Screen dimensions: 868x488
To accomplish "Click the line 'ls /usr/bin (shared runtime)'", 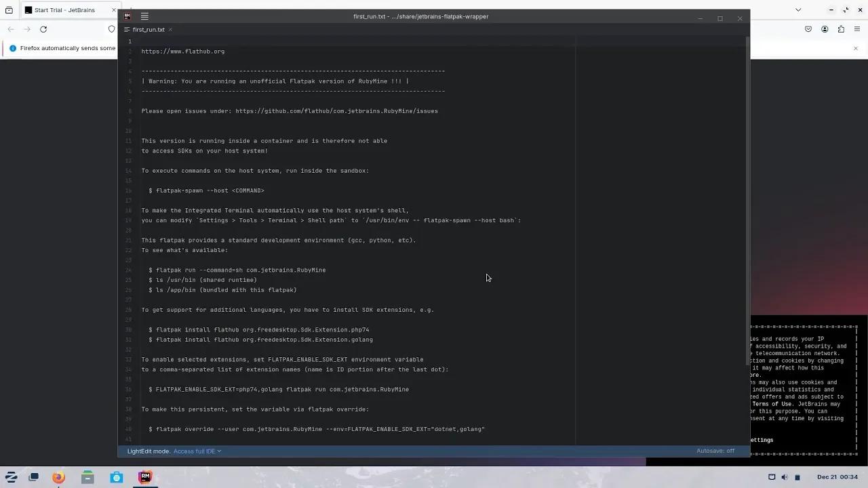I will coord(203,280).
